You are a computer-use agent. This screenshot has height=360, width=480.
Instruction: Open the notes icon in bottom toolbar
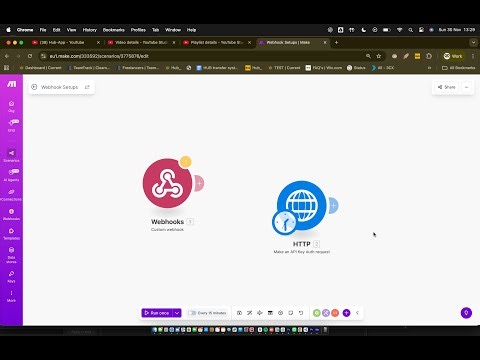click(270, 313)
